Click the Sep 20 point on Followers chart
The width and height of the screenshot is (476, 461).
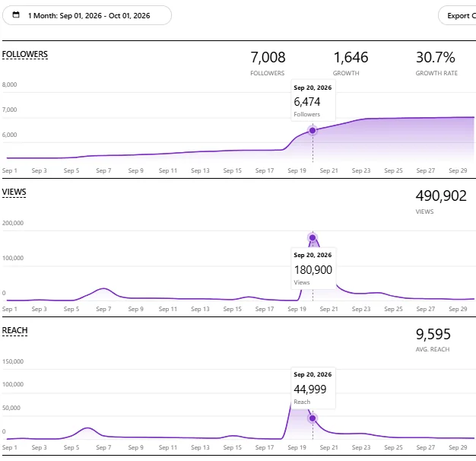coord(313,131)
